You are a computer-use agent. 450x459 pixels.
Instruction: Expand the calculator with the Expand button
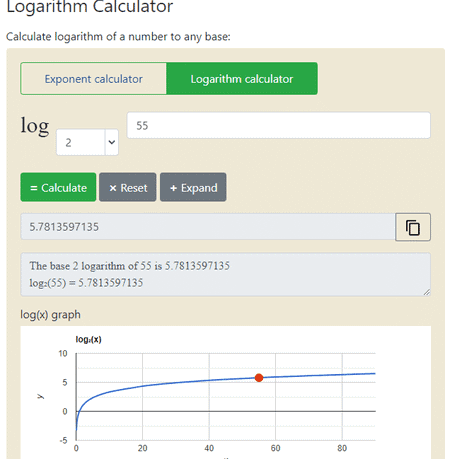click(x=193, y=187)
